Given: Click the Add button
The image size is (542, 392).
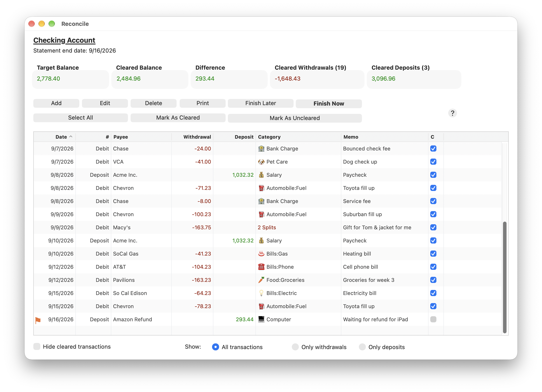Looking at the screenshot, I should [x=56, y=103].
